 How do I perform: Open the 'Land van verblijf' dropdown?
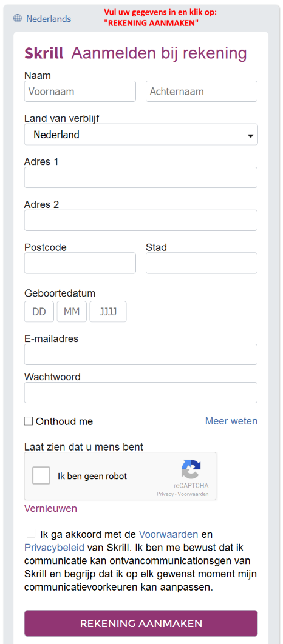pos(141,134)
